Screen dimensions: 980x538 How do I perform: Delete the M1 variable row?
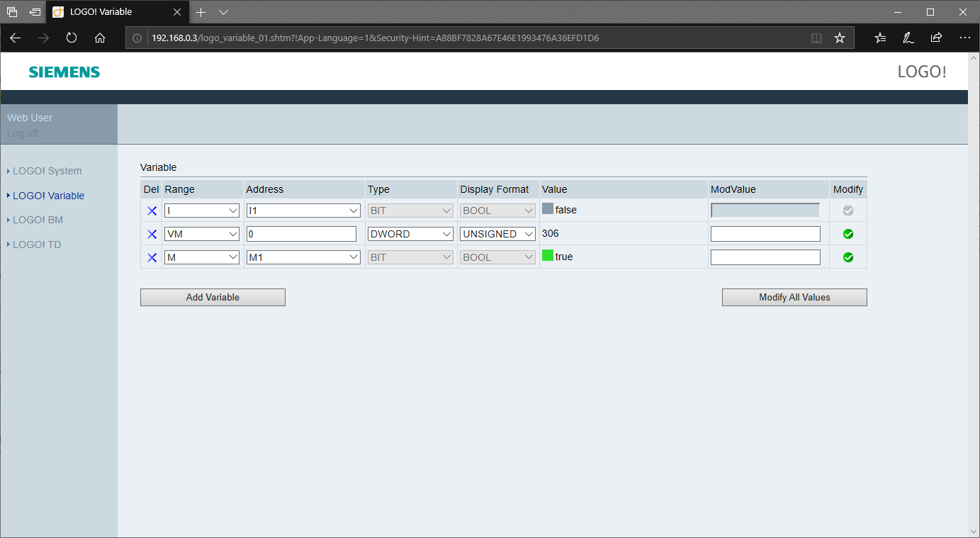[152, 257]
